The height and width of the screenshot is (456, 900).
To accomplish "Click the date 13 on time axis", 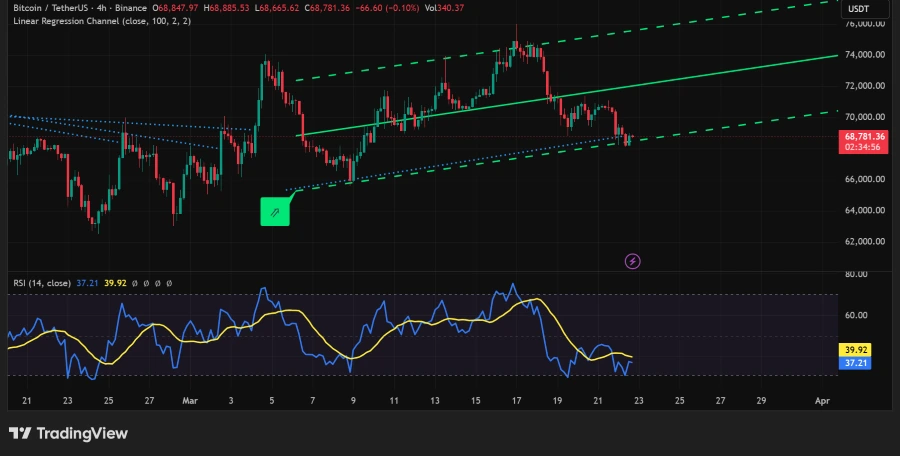I will [435, 401].
